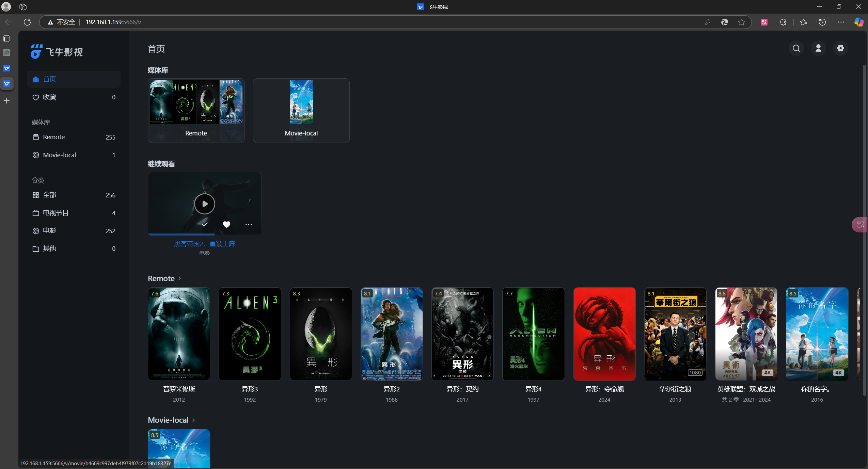Click the address bar URL
Viewport: 868px width, 469px height.
point(113,22)
